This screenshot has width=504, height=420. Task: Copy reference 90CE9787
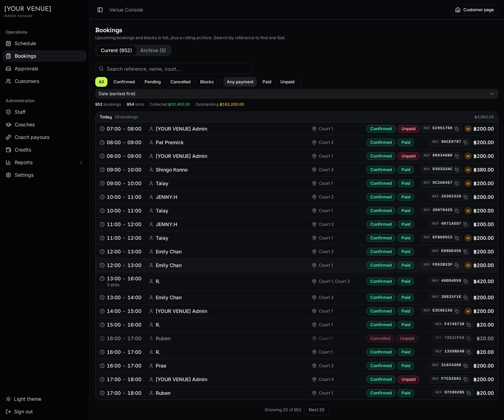click(x=465, y=143)
